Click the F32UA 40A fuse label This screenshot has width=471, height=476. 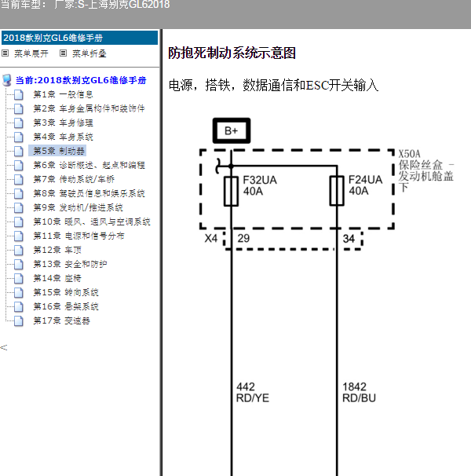point(260,185)
